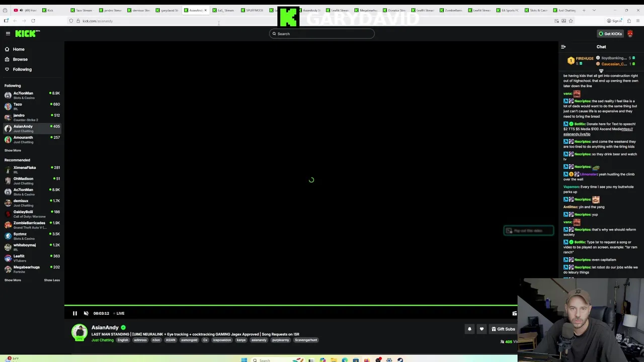Image resolution: width=644 pixels, height=362 pixels.
Task: Open AsianAndy channel avatar
Action: point(79,332)
